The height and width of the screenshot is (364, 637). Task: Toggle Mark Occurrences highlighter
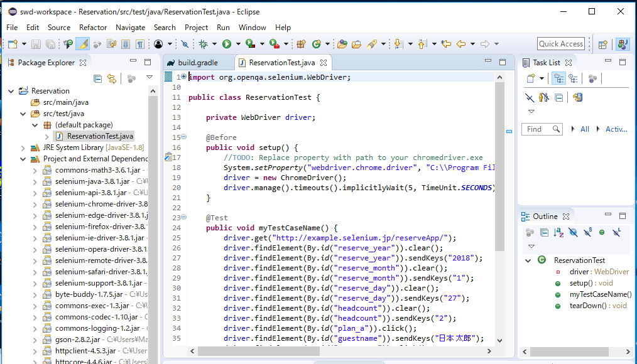click(82, 44)
